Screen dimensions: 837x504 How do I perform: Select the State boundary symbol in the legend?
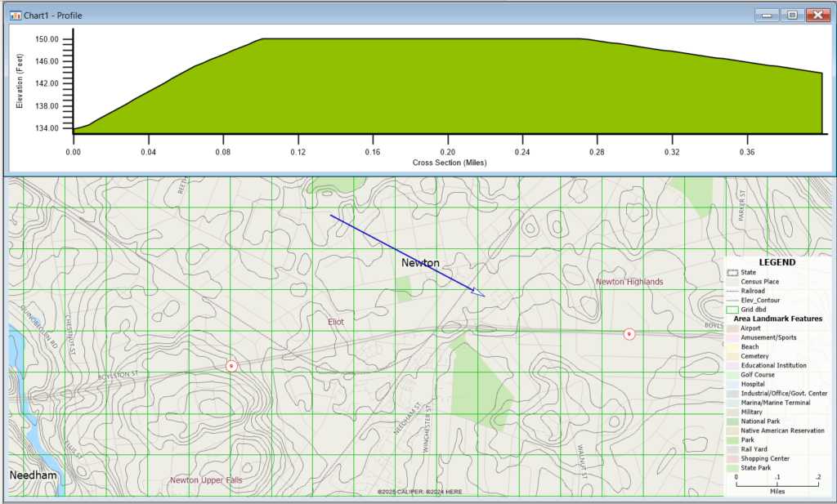(734, 273)
